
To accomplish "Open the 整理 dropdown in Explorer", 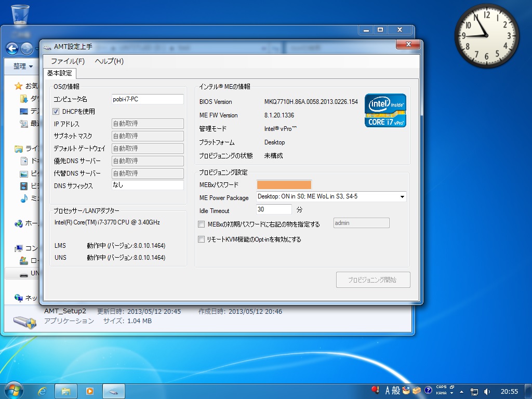I will tap(23, 66).
